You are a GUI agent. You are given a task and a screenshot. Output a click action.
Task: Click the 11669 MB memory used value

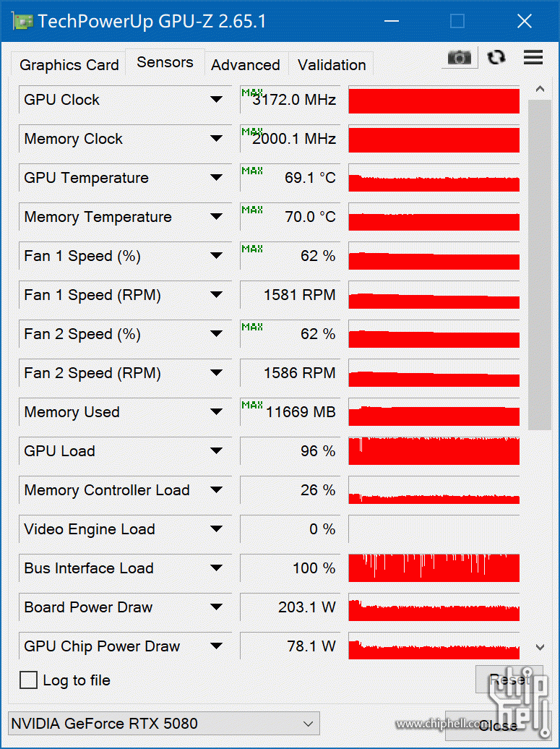pyautogui.click(x=301, y=412)
